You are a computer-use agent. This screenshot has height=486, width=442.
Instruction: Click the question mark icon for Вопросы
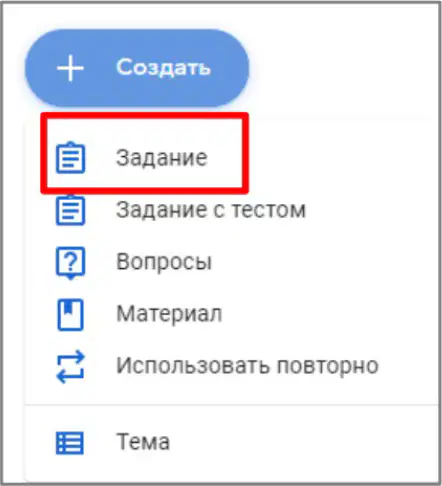(x=70, y=263)
